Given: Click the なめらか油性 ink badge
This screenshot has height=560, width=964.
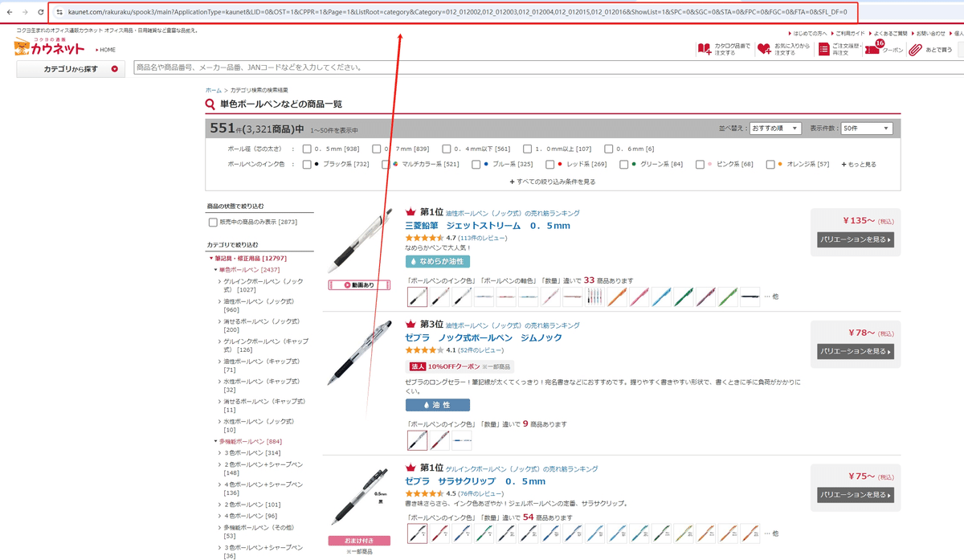Looking at the screenshot, I should coord(438,261).
